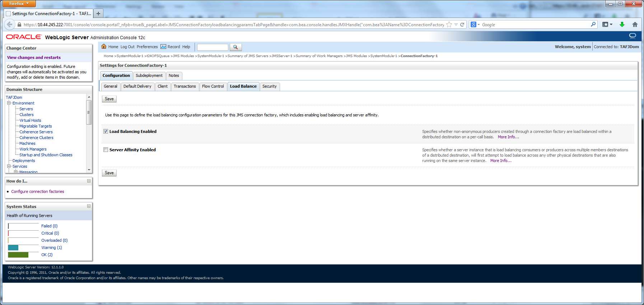The image size is (644, 305).
Task: Open URL history dropdown arrow
Action: pos(456,25)
